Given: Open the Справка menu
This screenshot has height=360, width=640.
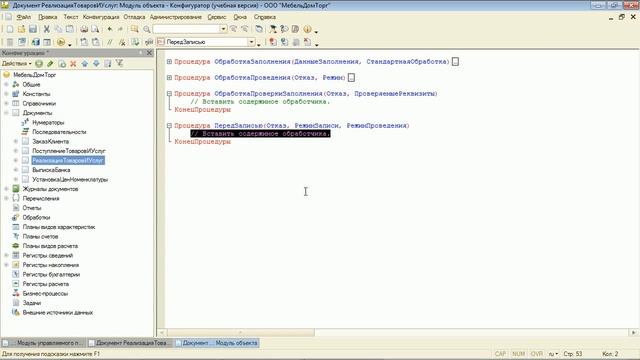Looking at the screenshot, I should point(264,17).
